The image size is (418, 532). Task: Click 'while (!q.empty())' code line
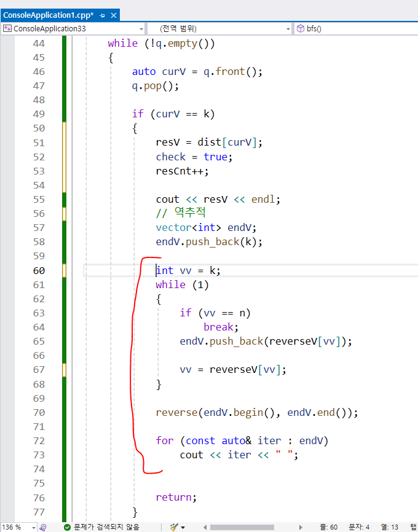pos(161,44)
